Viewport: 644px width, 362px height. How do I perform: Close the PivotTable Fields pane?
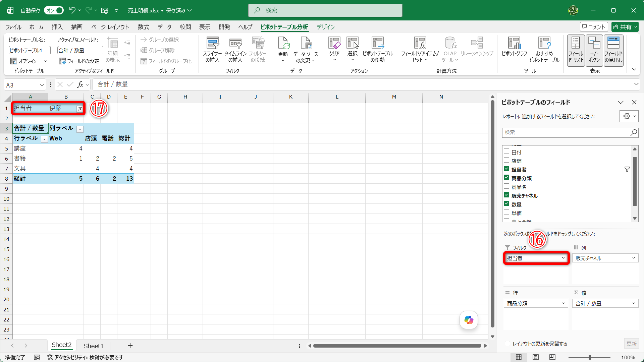pos(634,102)
